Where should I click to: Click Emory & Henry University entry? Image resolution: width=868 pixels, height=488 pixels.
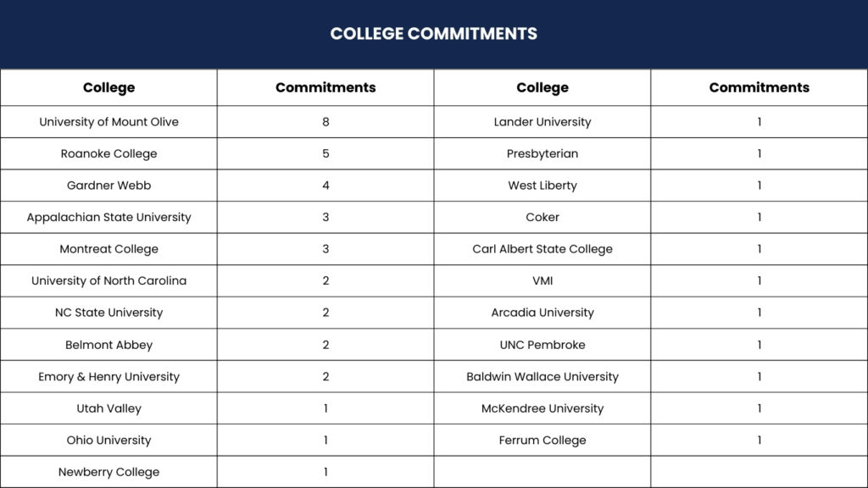click(109, 377)
